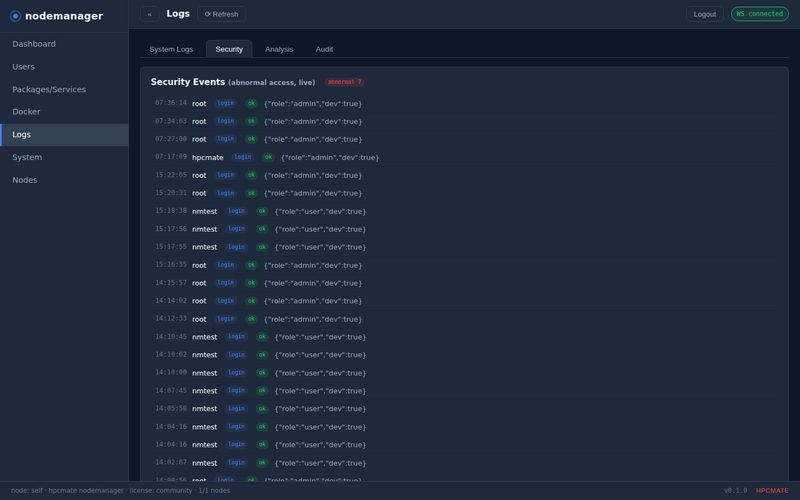The width and height of the screenshot is (800, 500).
Task: Click the 07:27:00 root event timestamp
Action: (171, 139)
